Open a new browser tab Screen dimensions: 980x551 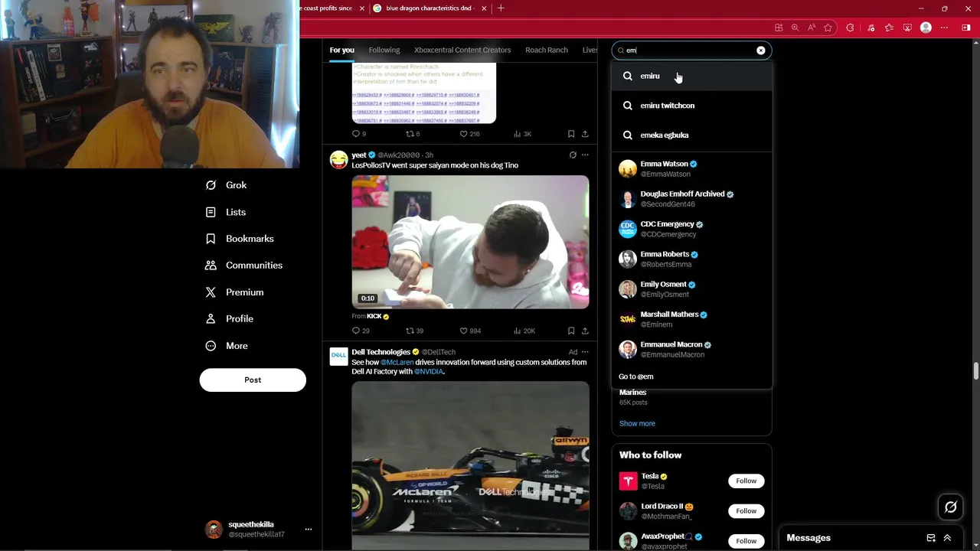[x=501, y=8]
